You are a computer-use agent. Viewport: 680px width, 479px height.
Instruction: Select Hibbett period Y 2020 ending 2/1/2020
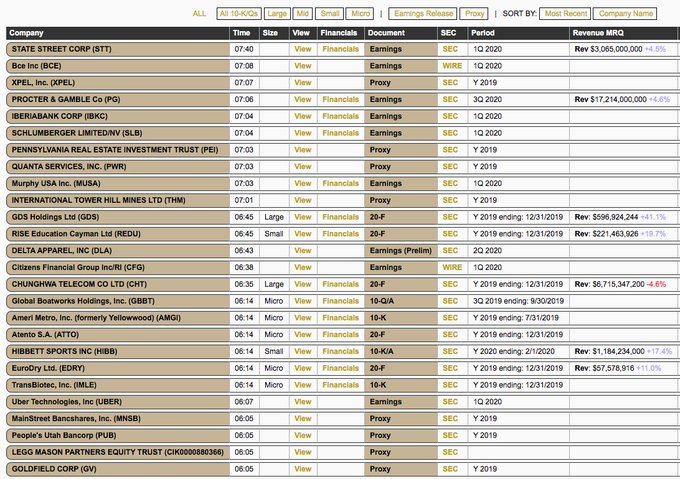[x=518, y=352]
